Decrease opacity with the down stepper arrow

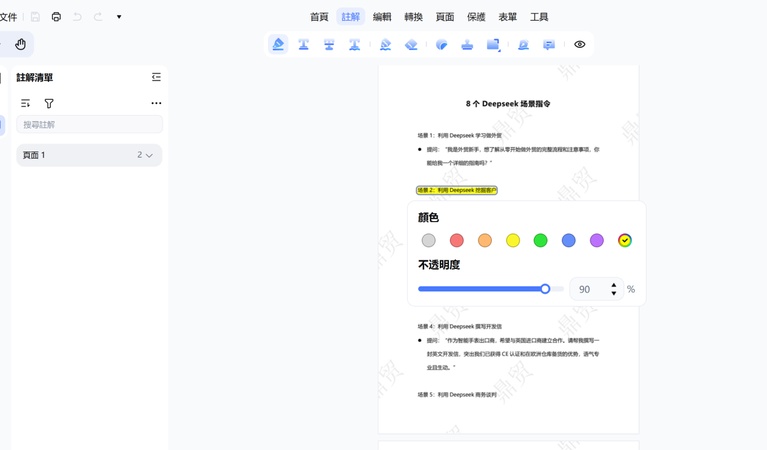[613, 293]
